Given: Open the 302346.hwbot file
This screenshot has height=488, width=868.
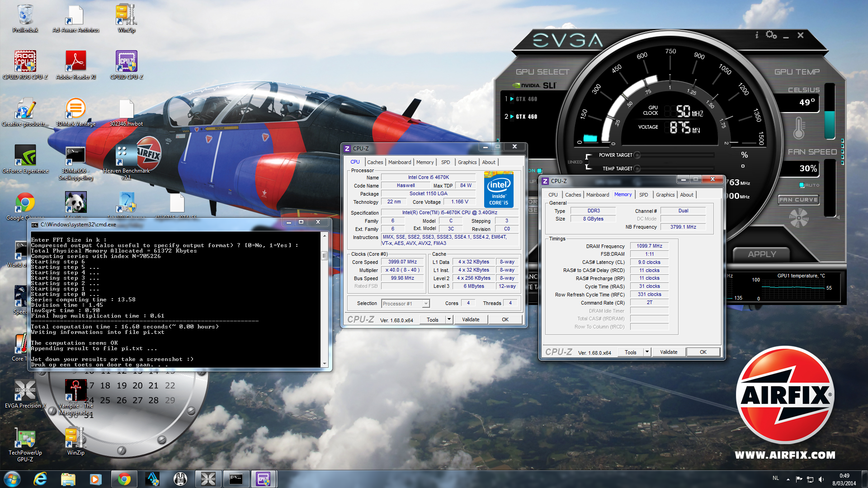Looking at the screenshot, I should click(126, 112).
